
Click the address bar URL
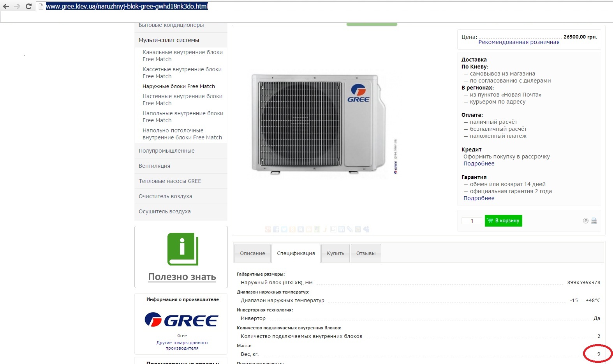(127, 6)
